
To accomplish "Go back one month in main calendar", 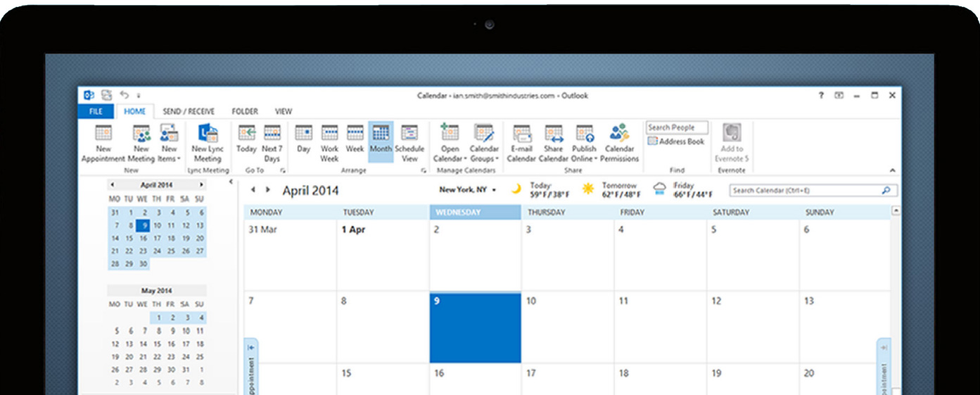I will point(253,190).
